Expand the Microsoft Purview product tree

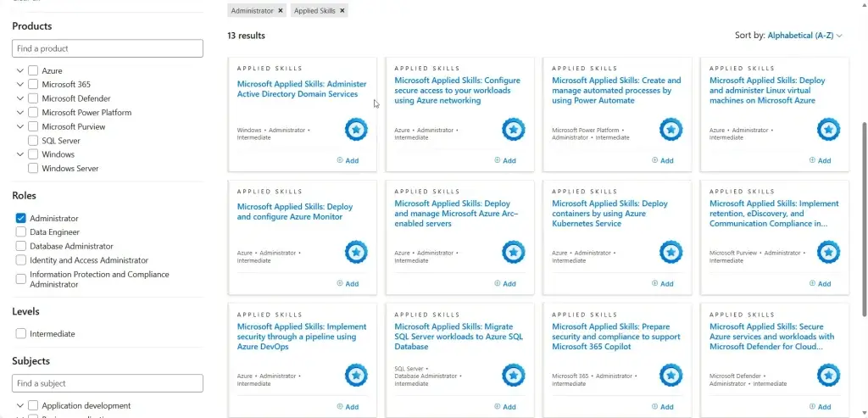click(20, 126)
